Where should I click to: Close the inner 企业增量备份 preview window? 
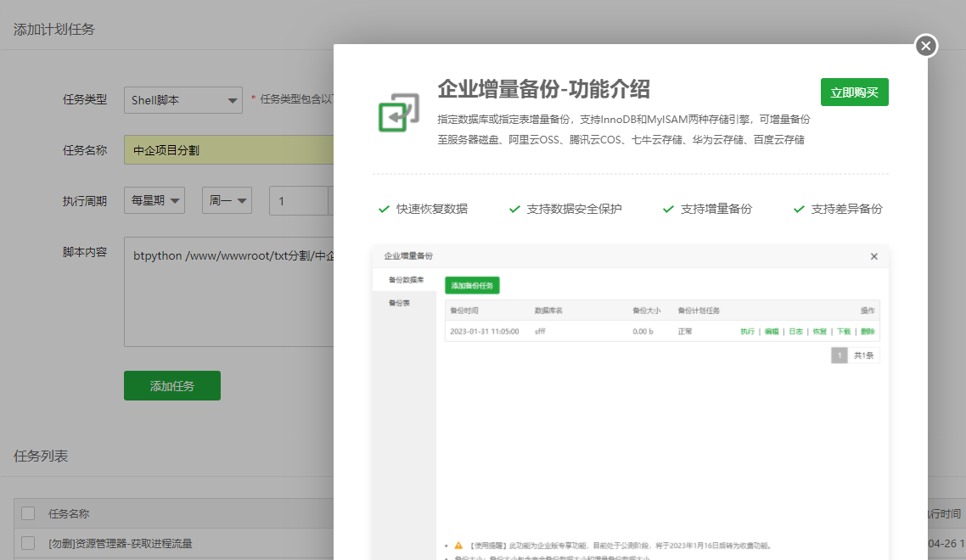pyautogui.click(x=873, y=256)
